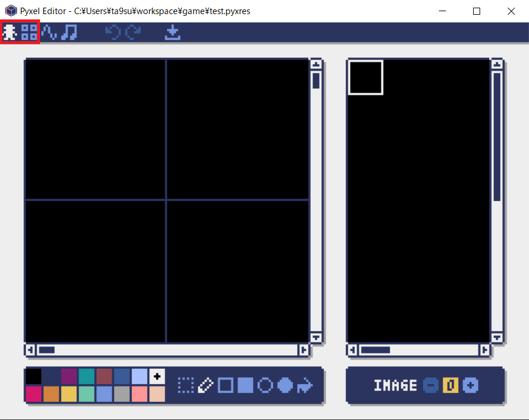Viewport: 529px width, 420px height.
Task: Pick the orange color swatch
Action: point(51,394)
